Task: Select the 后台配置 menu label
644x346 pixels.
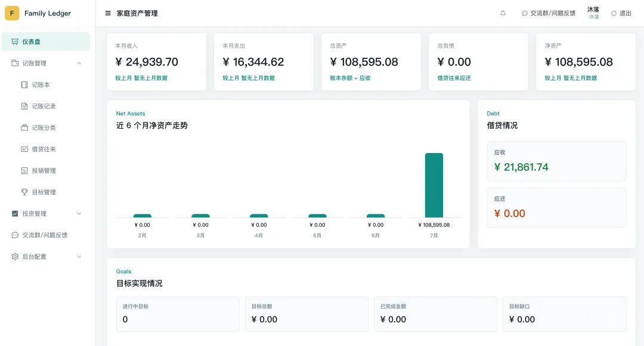Action: 35,257
